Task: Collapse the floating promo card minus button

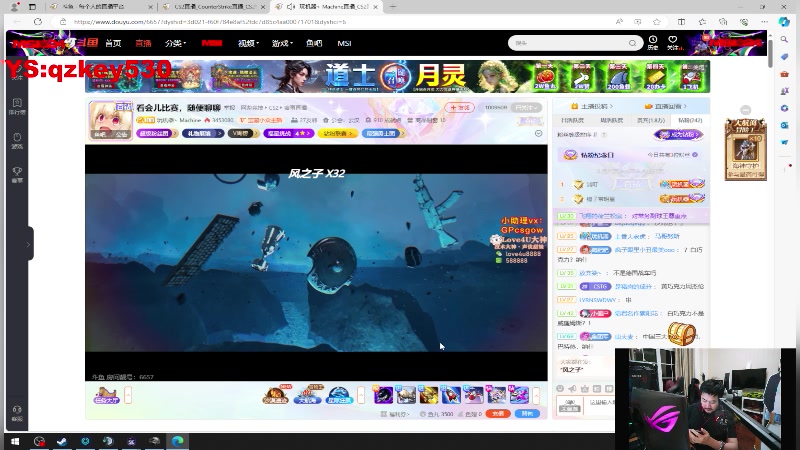Action: point(745,110)
